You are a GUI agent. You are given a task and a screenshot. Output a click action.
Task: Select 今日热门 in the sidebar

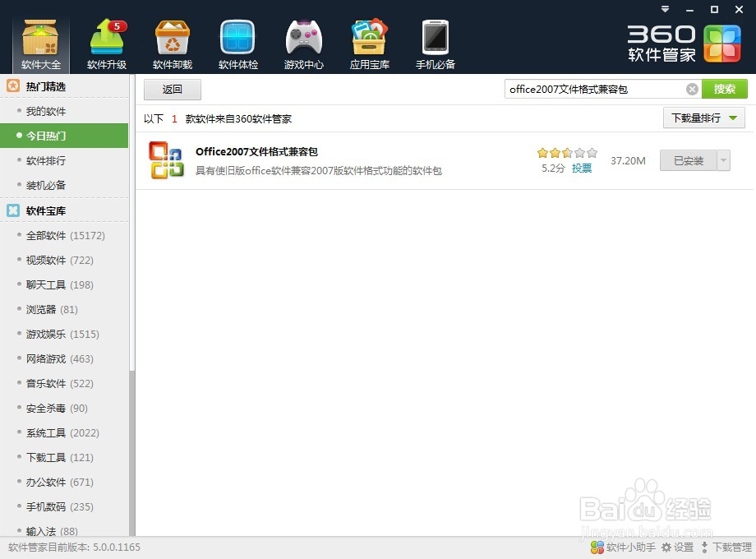coord(64,136)
